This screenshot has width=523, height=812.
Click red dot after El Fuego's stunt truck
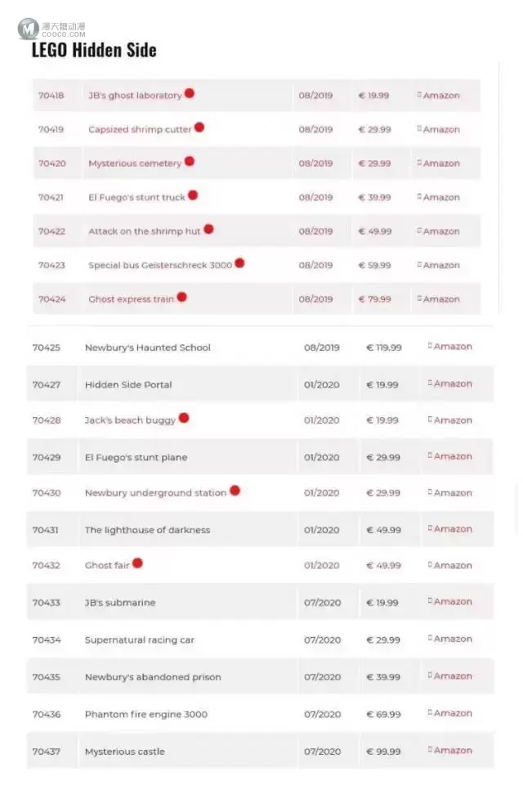pos(193,195)
